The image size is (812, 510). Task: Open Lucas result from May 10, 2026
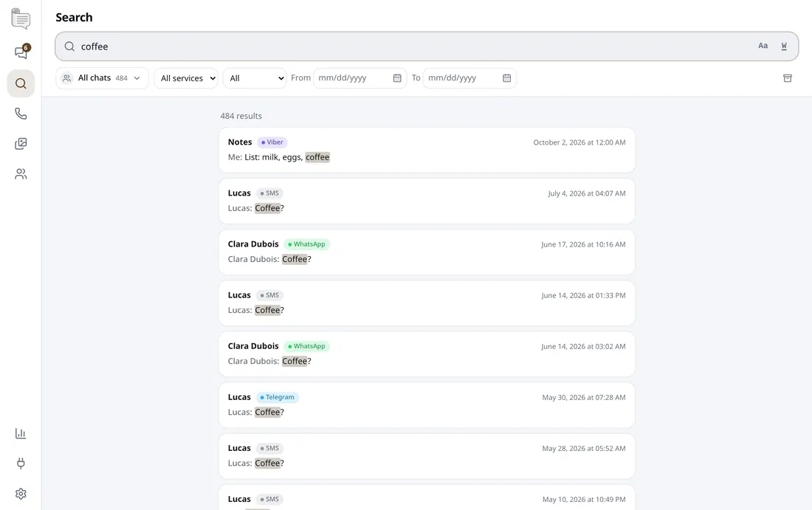(427, 497)
